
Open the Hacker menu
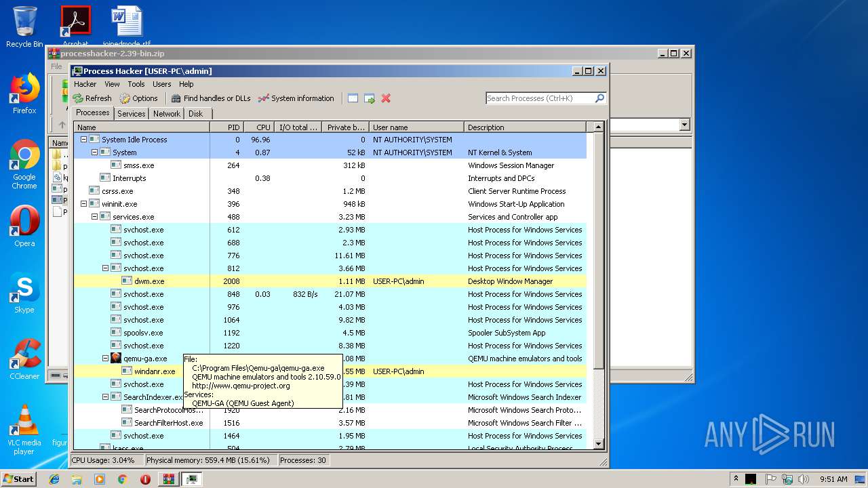point(85,84)
